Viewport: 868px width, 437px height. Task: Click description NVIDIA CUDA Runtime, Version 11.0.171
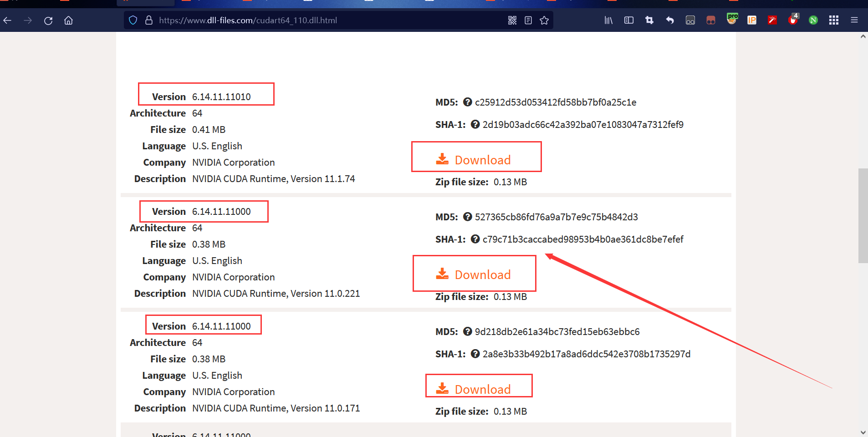point(276,408)
